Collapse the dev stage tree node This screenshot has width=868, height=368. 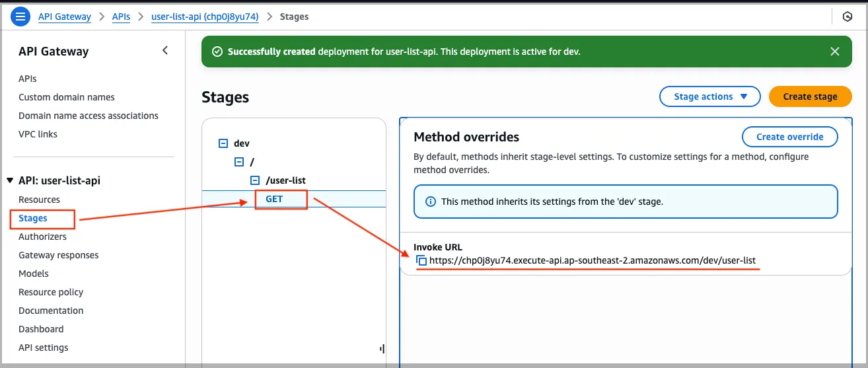pos(223,143)
